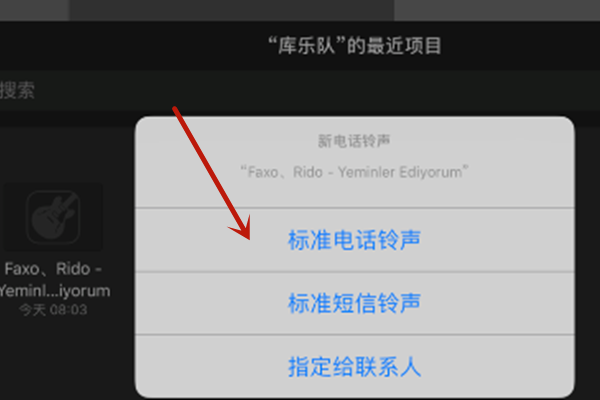This screenshot has width=600, height=400.
Task: Click the light gray top-left bar segment
Action: (34, 10)
